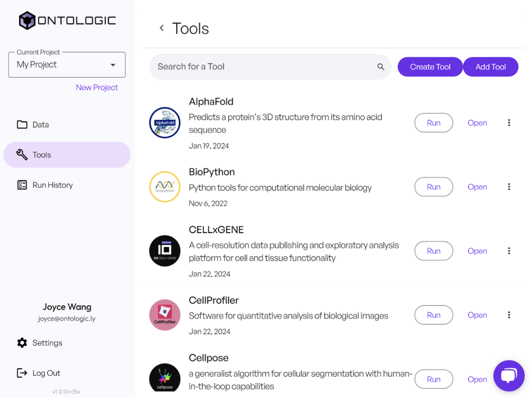This screenshot has height=399, width=532.
Task: Expand options menu for AlphaFold
Action: point(509,122)
